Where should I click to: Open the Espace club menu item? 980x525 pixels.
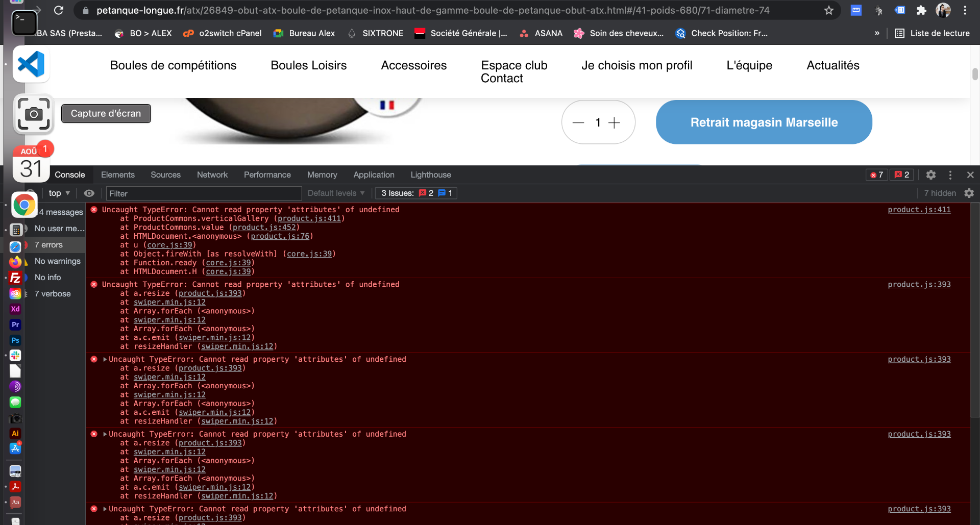click(x=514, y=65)
